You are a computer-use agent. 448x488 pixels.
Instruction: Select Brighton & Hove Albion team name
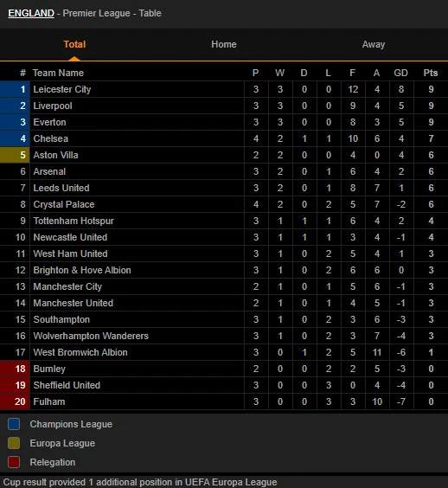(x=82, y=270)
